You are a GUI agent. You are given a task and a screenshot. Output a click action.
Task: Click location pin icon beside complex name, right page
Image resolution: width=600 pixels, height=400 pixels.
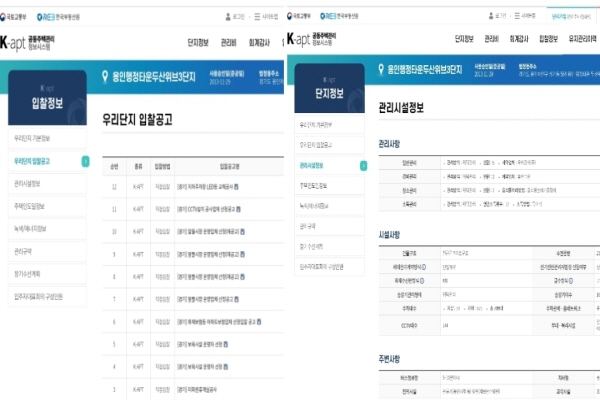point(381,69)
